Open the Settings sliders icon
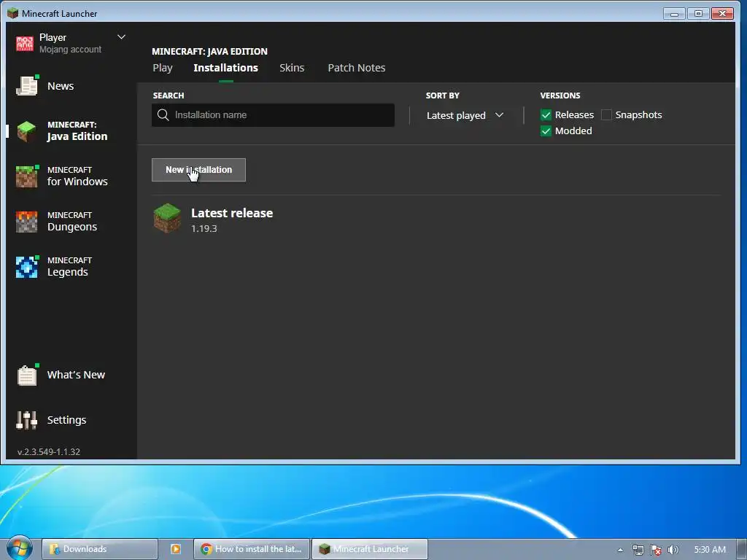747x560 pixels. tap(26, 420)
